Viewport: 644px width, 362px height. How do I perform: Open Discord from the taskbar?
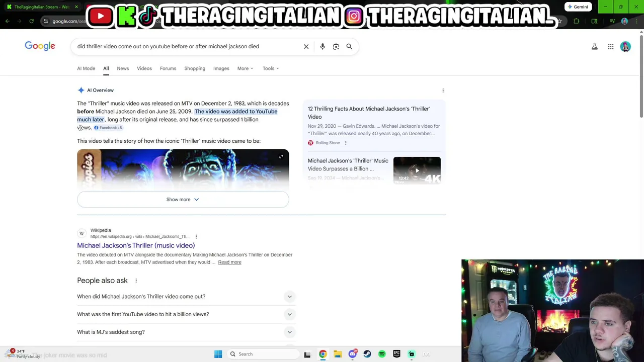[353, 354]
